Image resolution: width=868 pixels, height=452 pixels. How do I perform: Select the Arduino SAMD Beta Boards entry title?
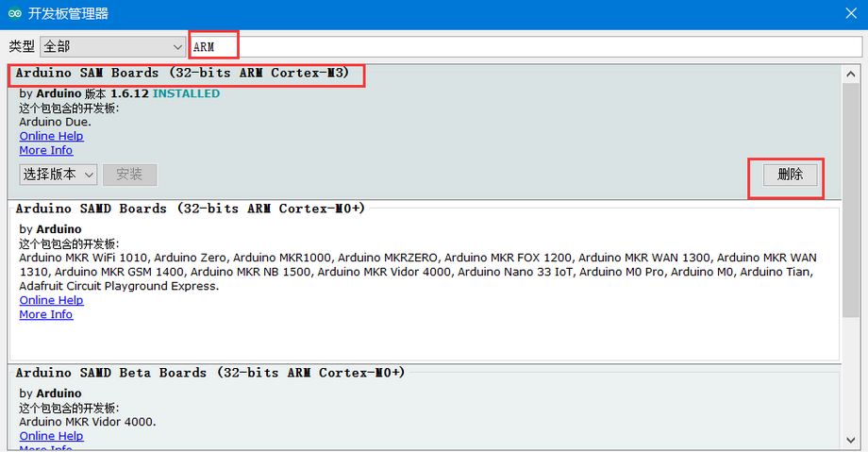(x=209, y=373)
